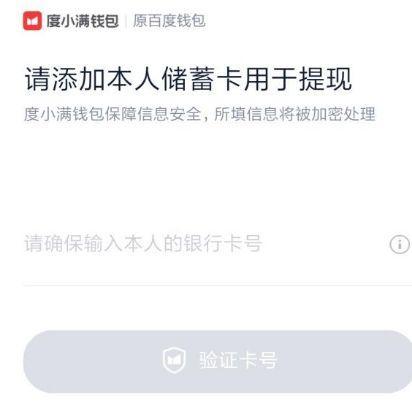This screenshot has height=404, width=412.
Task: Tap the circled info icon beside card field
Action: coord(400,245)
